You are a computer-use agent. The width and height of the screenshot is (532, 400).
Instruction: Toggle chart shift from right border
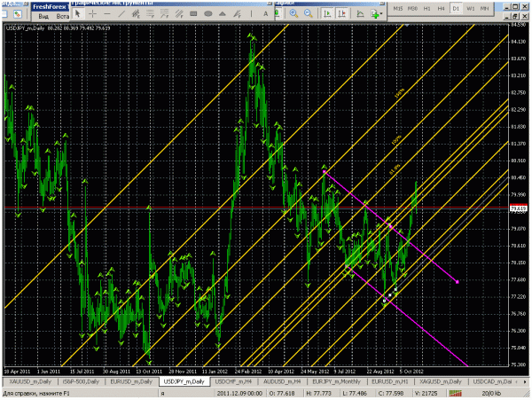coord(341,13)
